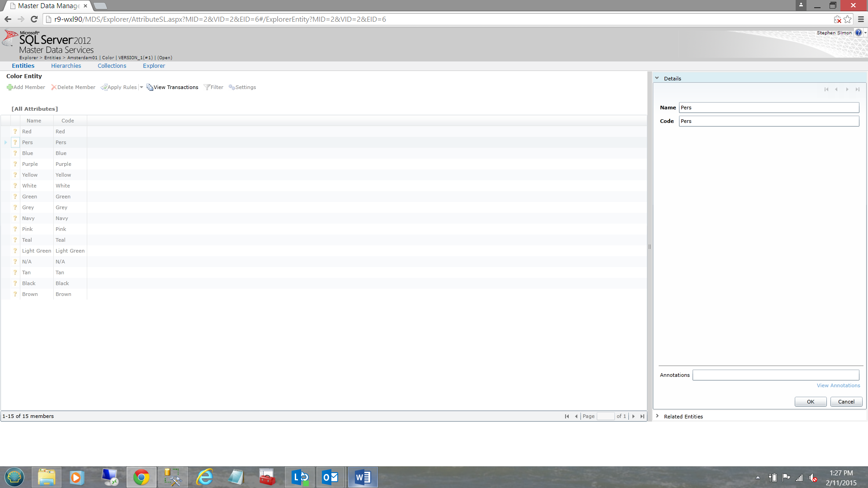Click validation status icon for Red row

coord(15,131)
